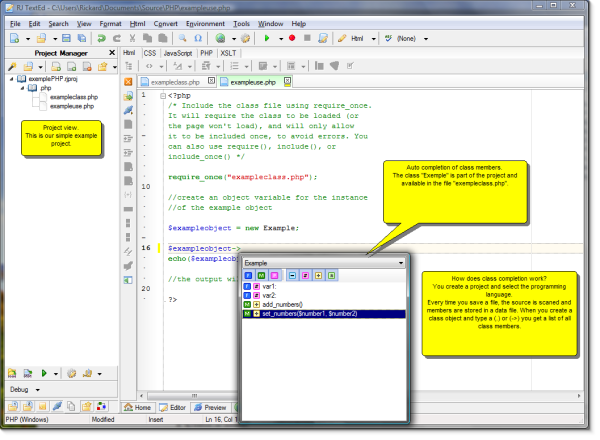Viewport: 600px width, 440px height.
Task: Open the Convert menu
Action: pos(167,22)
